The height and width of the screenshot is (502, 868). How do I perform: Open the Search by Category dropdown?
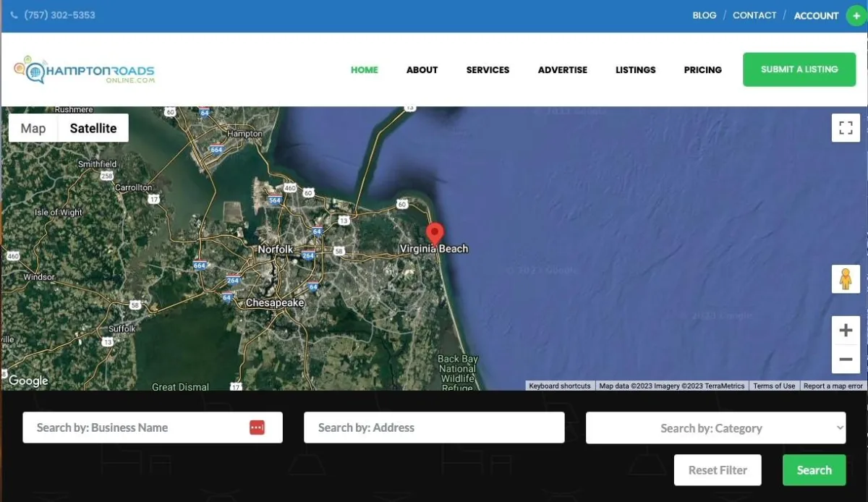click(x=715, y=428)
